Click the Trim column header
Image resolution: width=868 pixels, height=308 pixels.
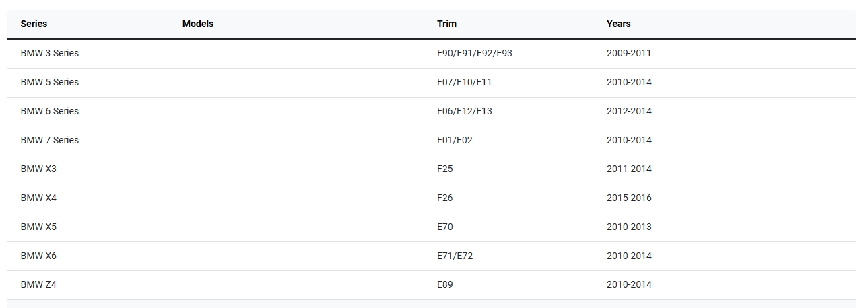[x=446, y=24]
